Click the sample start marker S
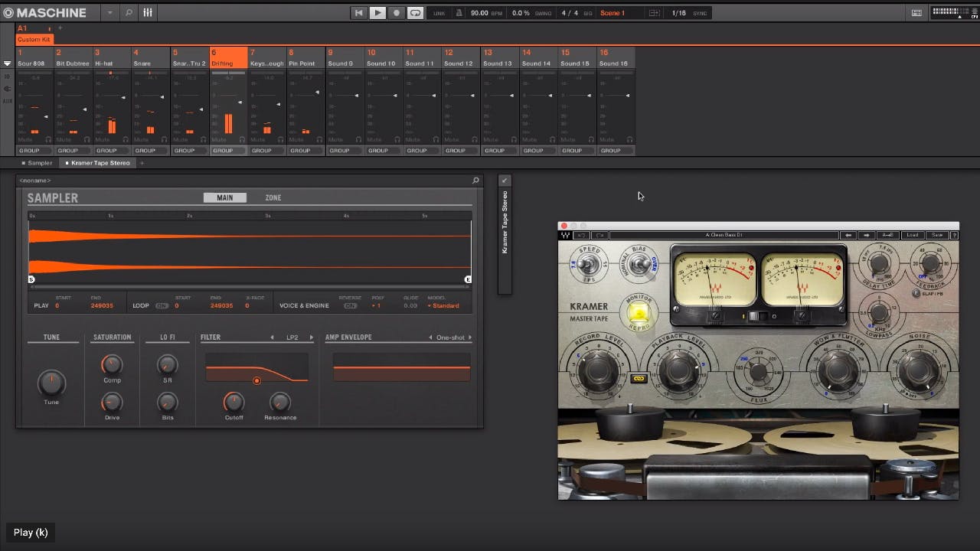This screenshot has height=551, width=980. (x=31, y=280)
